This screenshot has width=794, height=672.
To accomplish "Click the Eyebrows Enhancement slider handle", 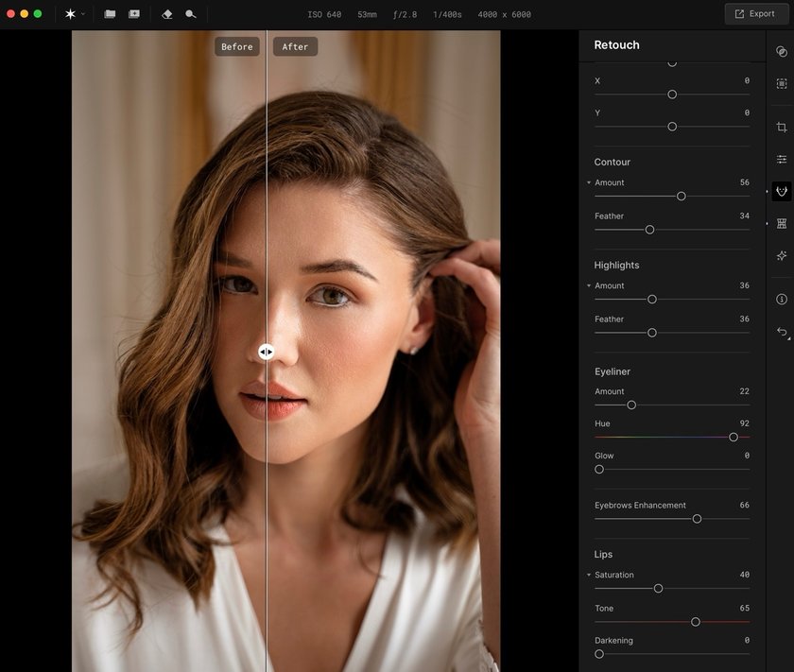I will [697, 519].
